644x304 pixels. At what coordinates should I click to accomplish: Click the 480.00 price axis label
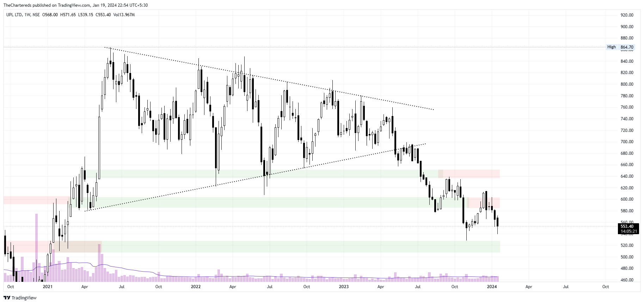(x=627, y=268)
